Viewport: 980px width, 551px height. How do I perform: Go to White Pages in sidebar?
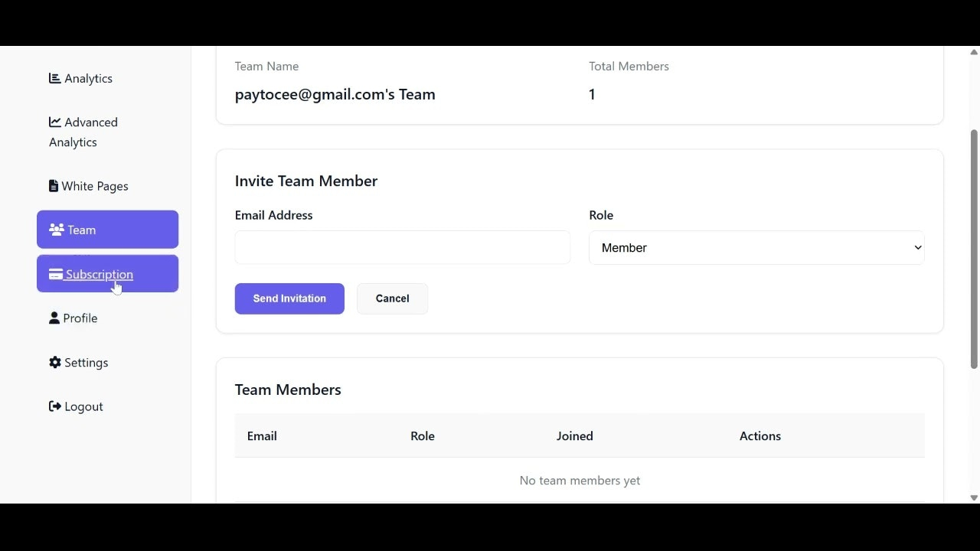95,186
